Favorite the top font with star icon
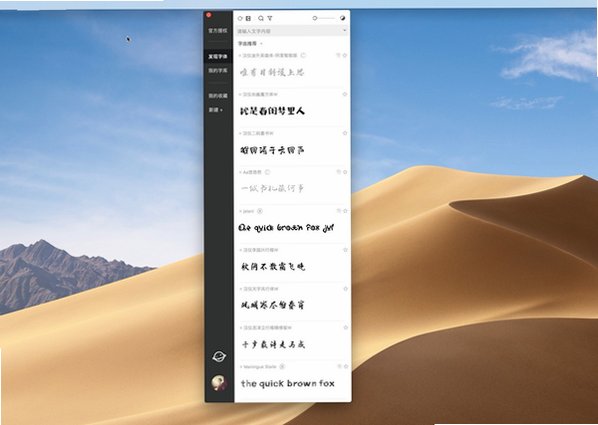 click(345, 55)
